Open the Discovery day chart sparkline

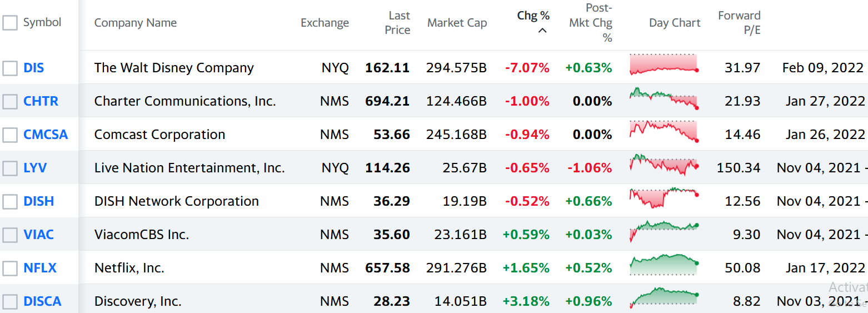[x=664, y=297]
